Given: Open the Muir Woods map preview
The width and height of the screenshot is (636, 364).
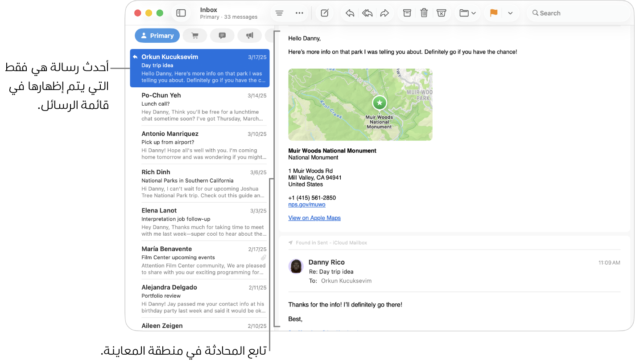Looking at the screenshot, I should (360, 105).
